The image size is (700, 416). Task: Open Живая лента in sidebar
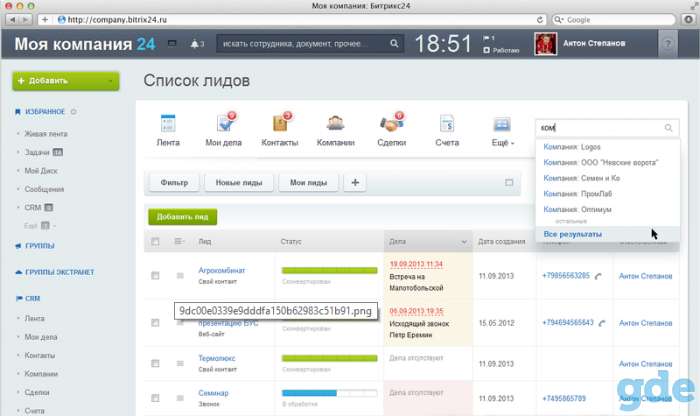pyautogui.click(x=46, y=133)
